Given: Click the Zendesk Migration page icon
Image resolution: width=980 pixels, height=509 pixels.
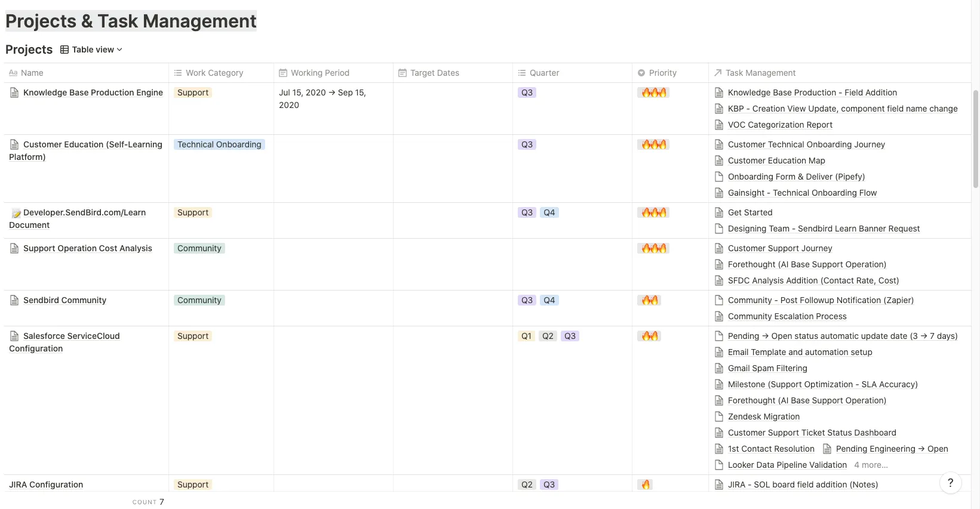Looking at the screenshot, I should [x=719, y=417].
